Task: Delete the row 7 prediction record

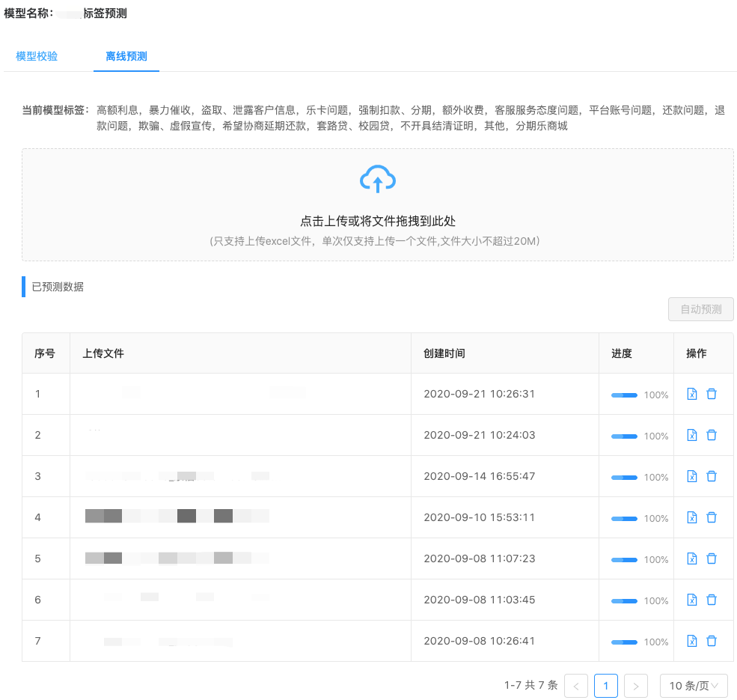Action: point(712,641)
